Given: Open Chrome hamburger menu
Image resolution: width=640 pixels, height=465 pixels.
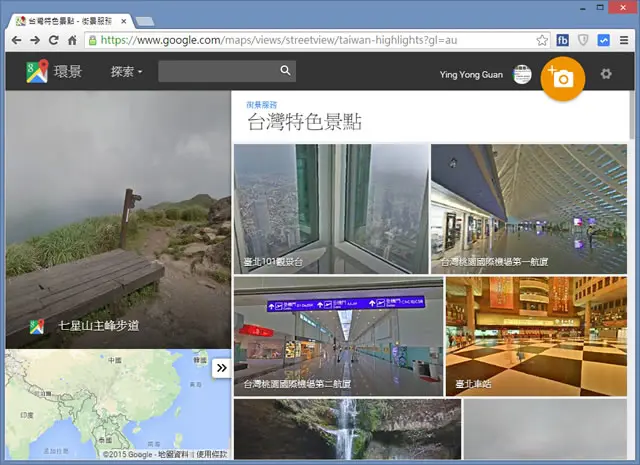Looking at the screenshot, I should pyautogui.click(x=624, y=40).
